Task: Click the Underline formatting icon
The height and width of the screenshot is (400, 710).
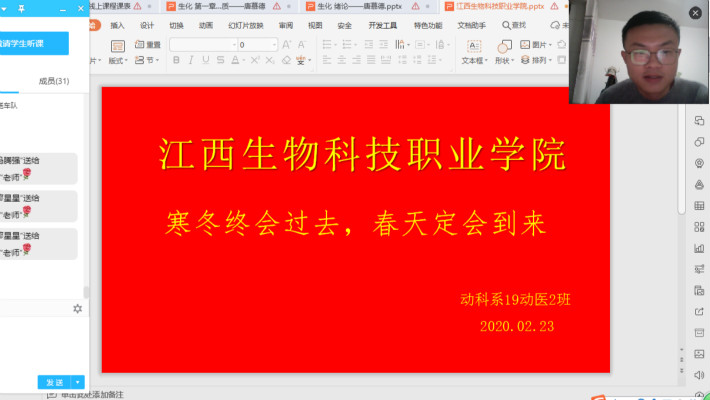Action: click(207, 60)
